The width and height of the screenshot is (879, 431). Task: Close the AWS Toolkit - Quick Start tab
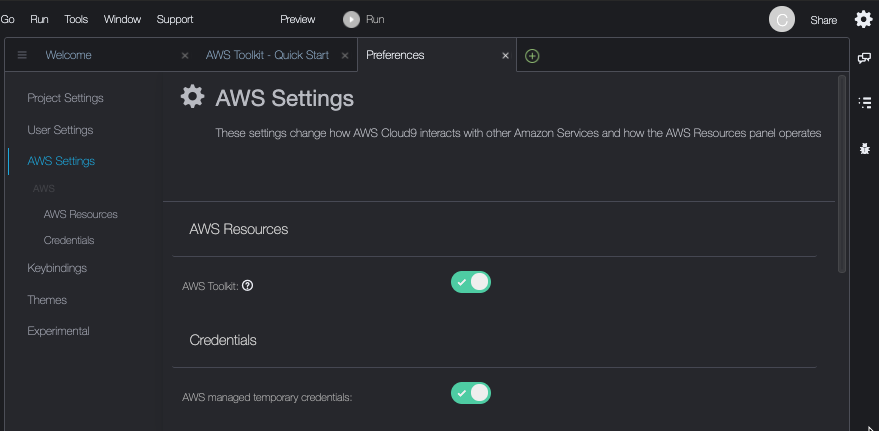point(345,55)
